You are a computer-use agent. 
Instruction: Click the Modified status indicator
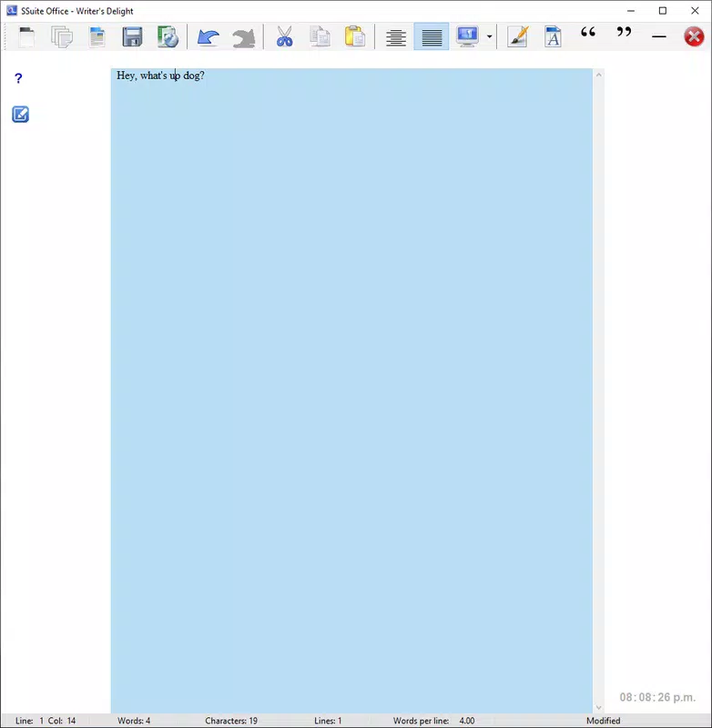click(604, 721)
